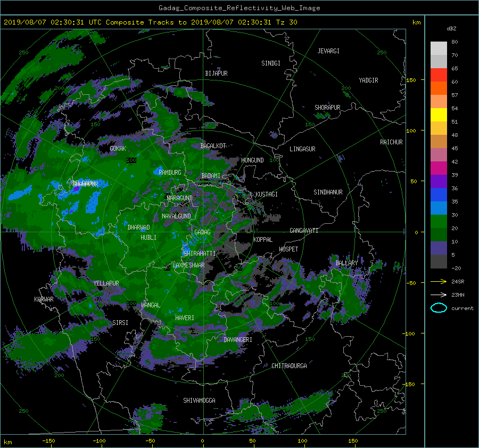This screenshot has width=479, height=448.
Task: Click the HAVERI city label
Action: click(x=185, y=319)
